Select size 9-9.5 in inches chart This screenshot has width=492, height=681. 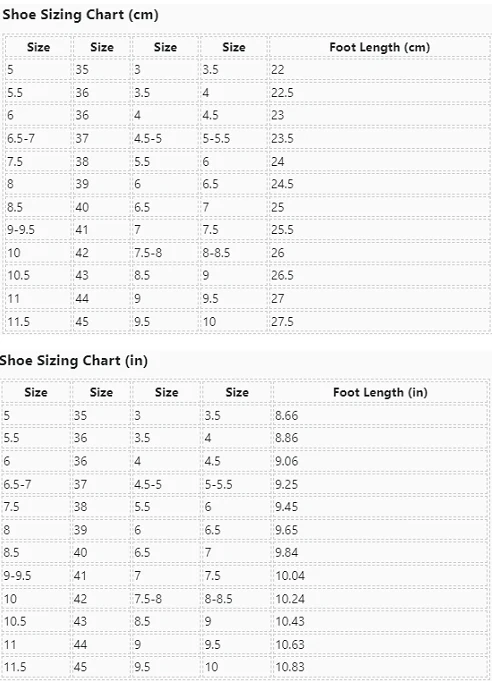click(x=17, y=575)
